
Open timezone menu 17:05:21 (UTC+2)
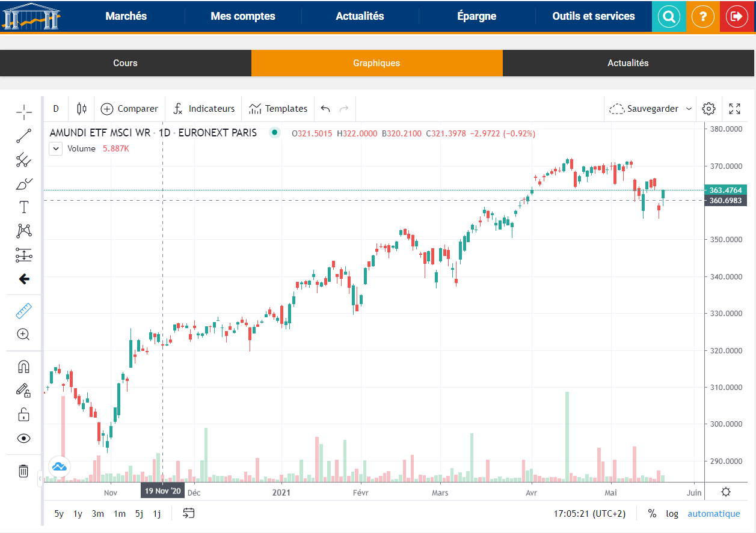[589, 514]
